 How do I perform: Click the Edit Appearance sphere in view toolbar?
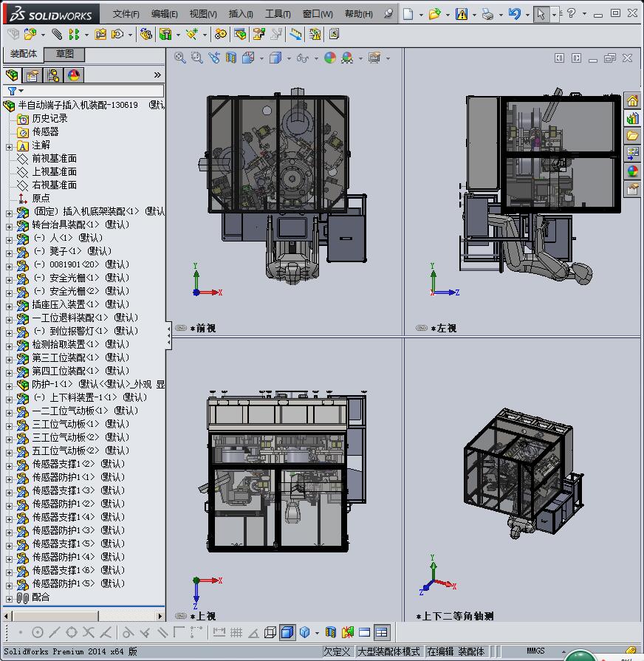[330, 58]
